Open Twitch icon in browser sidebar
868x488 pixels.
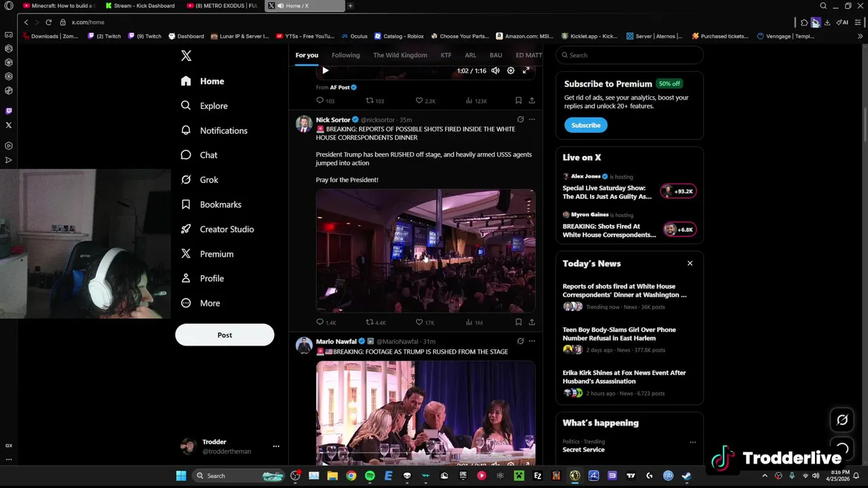click(x=8, y=110)
